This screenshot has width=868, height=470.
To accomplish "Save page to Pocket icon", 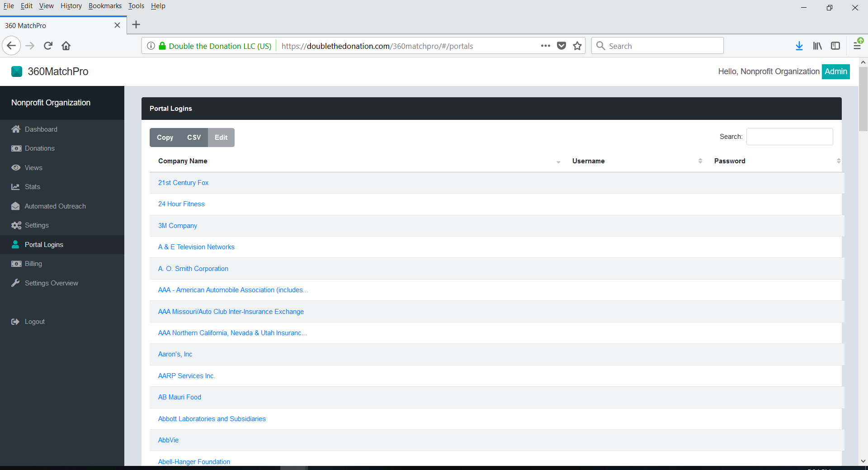I will [561, 46].
